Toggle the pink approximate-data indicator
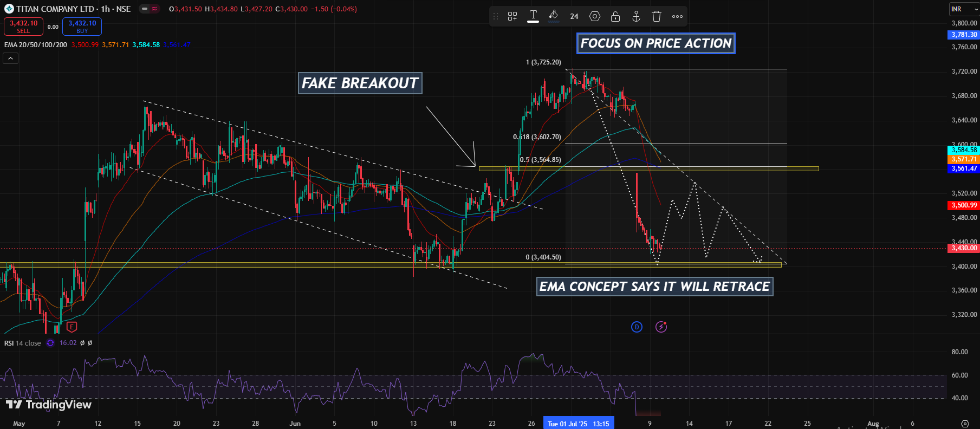 coord(154,9)
